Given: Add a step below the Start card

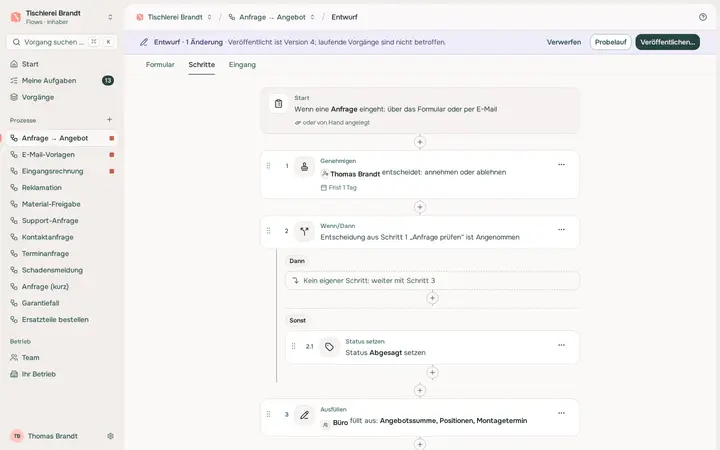Looking at the screenshot, I should point(420,142).
